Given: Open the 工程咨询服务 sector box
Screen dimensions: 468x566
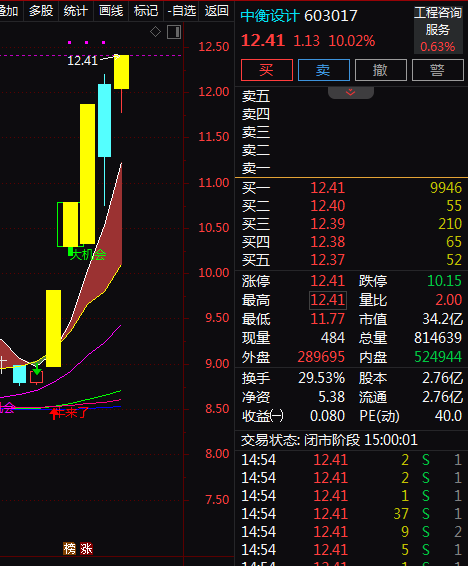Looking at the screenshot, I should coord(438,30).
